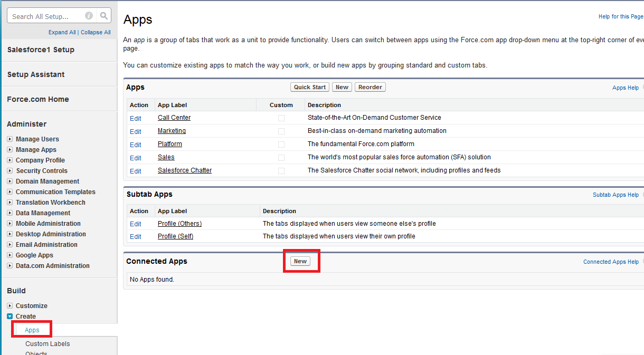644x355 pixels.
Task: Click 'State-of-the-Art On-Demand Customer Service' description
Action: [x=374, y=118]
